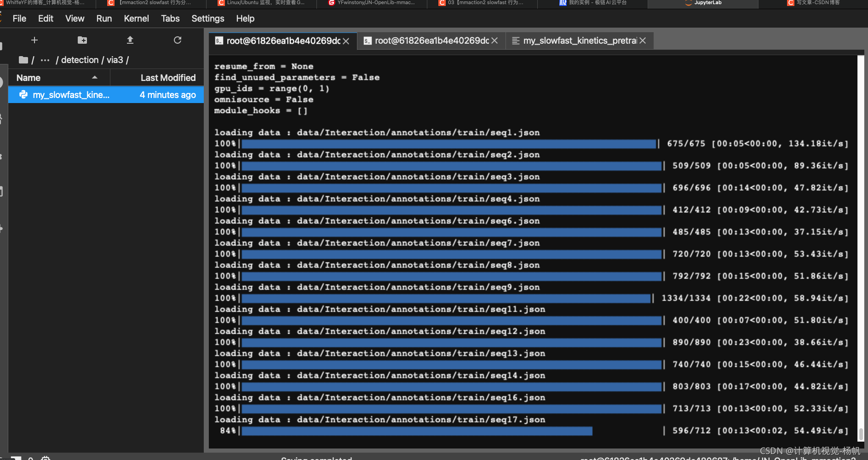Image resolution: width=868 pixels, height=460 pixels.
Task: Click the '596/712' progress count
Action: pyautogui.click(x=691, y=431)
